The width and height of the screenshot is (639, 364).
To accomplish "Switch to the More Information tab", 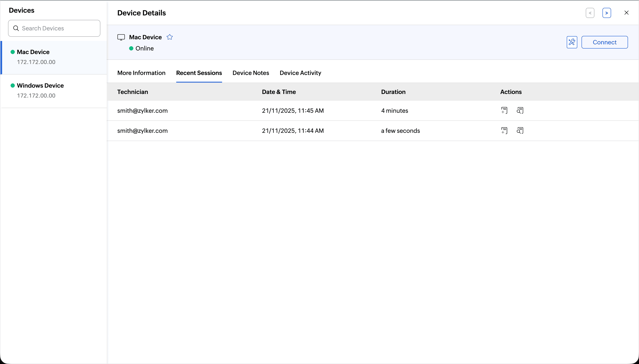I will (141, 73).
